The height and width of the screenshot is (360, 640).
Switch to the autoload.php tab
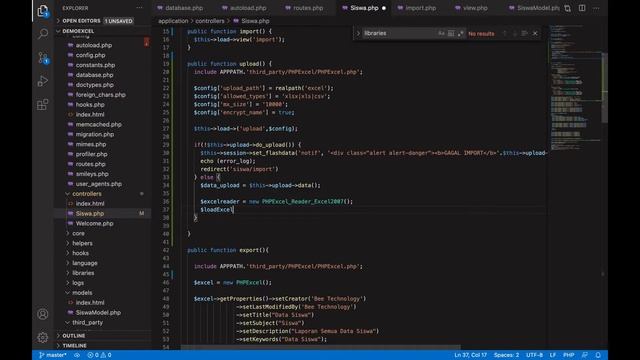click(244, 8)
